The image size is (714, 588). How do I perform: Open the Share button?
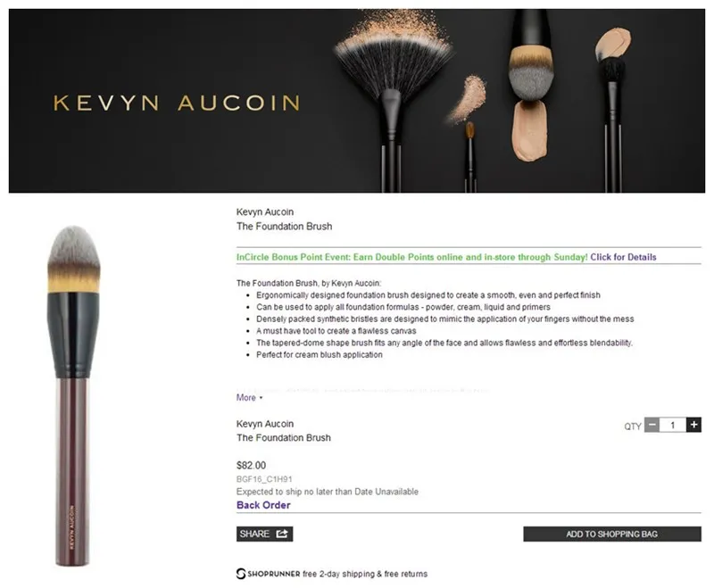point(264,534)
